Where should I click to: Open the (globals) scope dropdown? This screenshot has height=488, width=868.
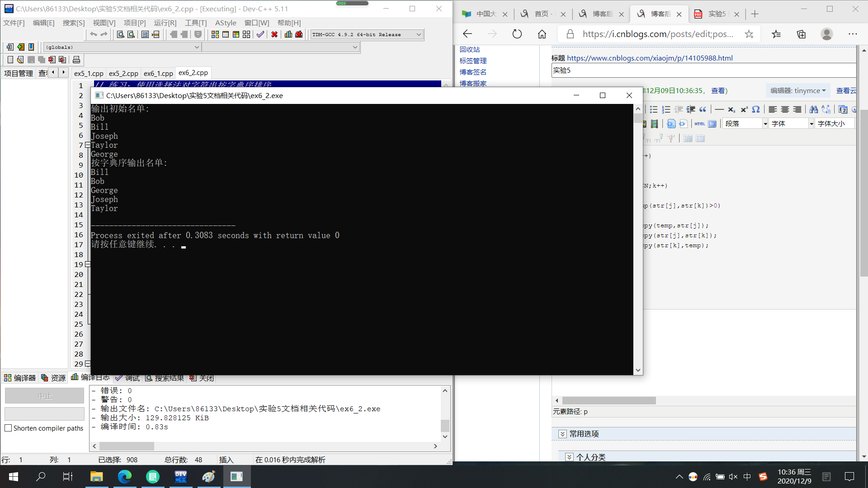click(x=197, y=47)
